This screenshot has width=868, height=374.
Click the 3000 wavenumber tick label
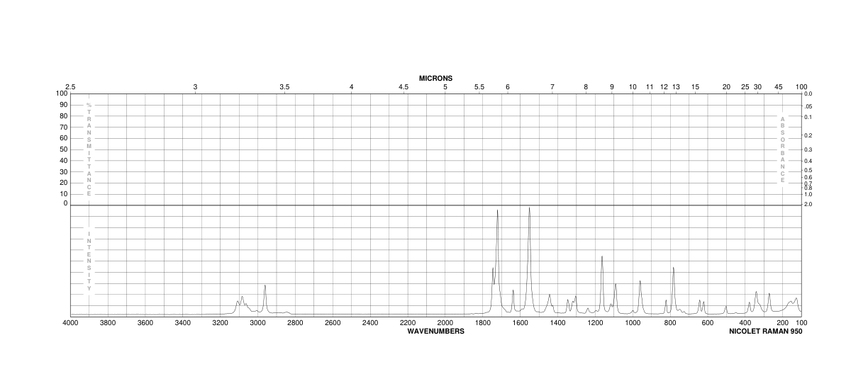257,323
